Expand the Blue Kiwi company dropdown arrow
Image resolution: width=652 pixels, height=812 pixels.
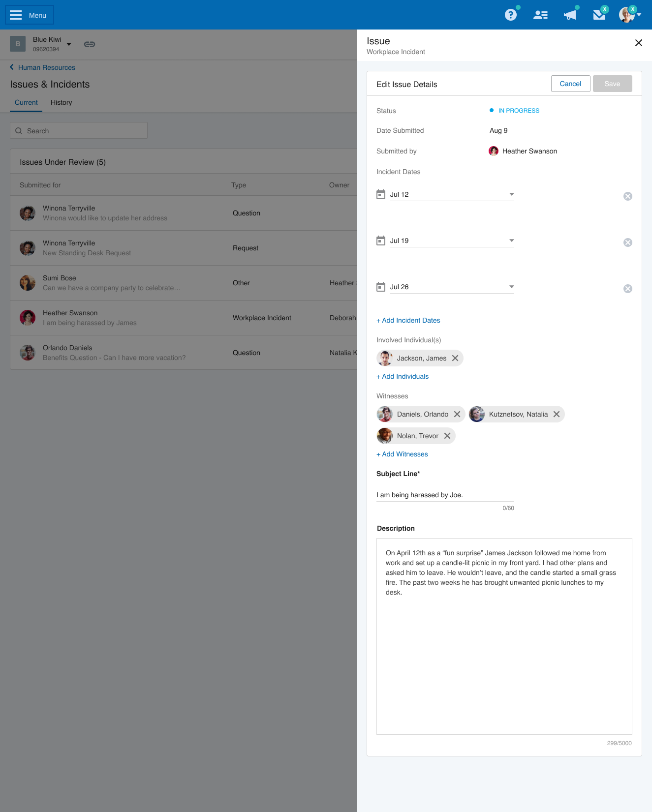(x=69, y=44)
